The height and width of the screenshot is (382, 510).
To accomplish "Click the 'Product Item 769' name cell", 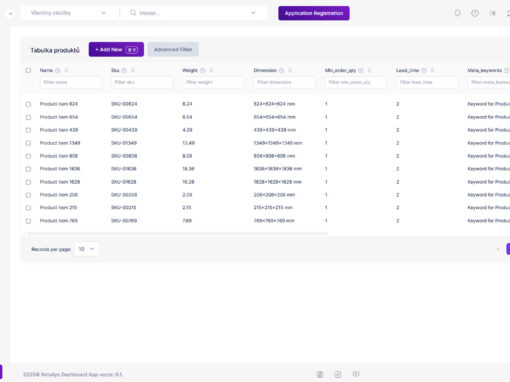I will click(59, 221).
